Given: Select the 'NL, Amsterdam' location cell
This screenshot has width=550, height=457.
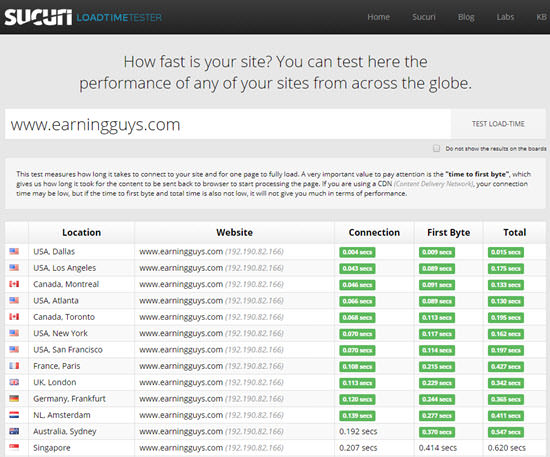Looking at the screenshot, I should coord(81,415).
